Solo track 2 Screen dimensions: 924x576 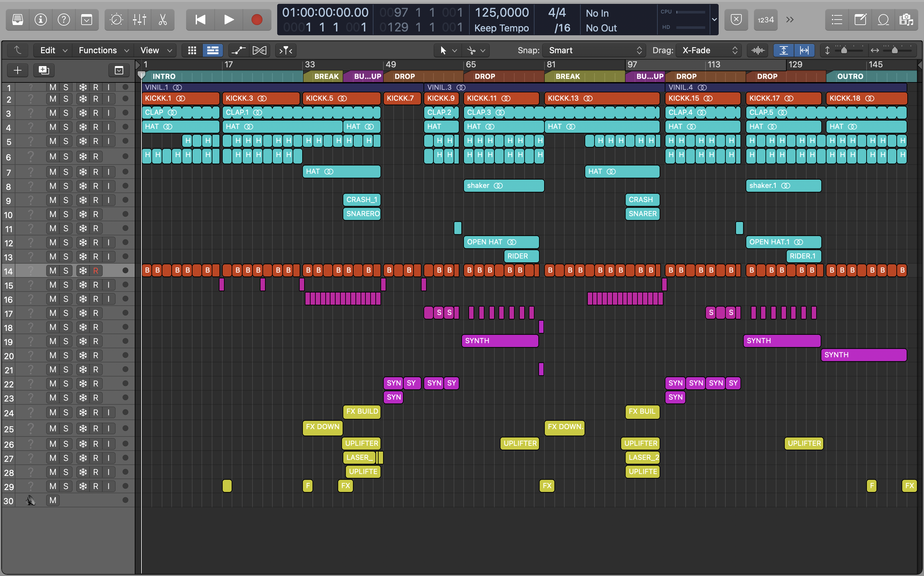point(66,99)
